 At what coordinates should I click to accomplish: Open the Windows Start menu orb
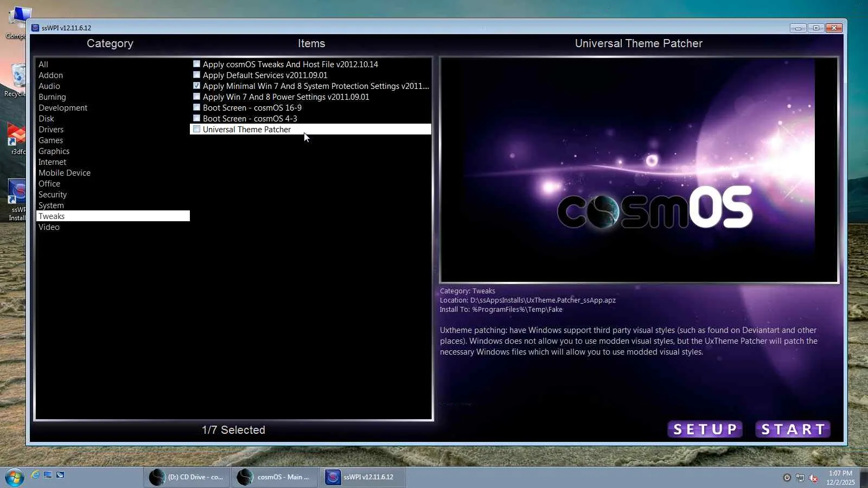coord(15,478)
